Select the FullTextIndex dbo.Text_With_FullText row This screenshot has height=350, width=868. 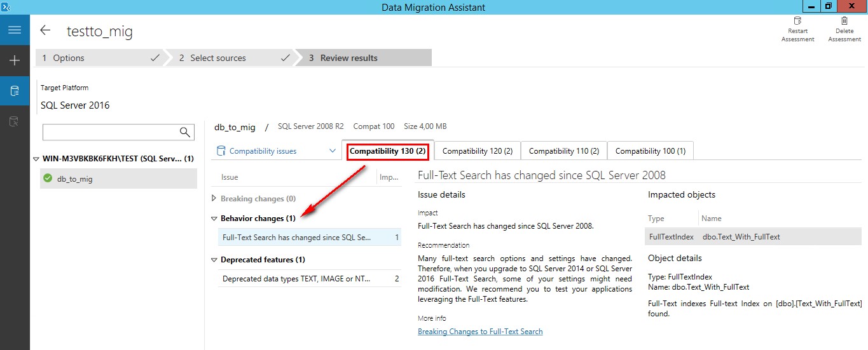click(x=753, y=237)
